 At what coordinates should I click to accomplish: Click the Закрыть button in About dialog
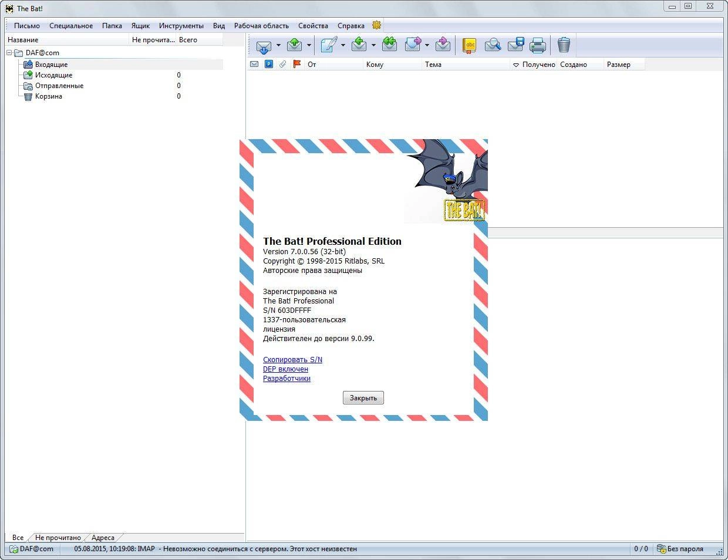pyautogui.click(x=363, y=398)
